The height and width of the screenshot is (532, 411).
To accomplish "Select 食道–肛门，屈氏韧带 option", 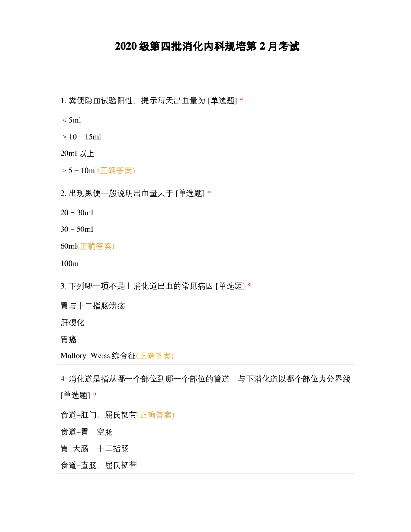I will (x=99, y=415).
